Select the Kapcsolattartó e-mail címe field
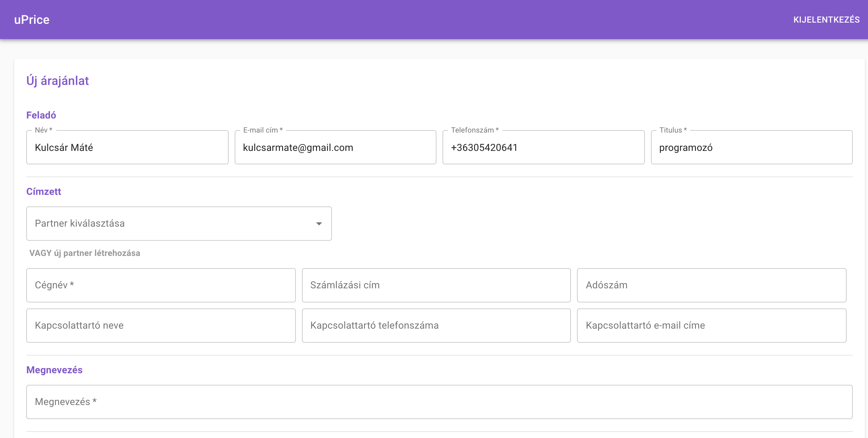Viewport: 868px width, 438px height. [x=711, y=326]
